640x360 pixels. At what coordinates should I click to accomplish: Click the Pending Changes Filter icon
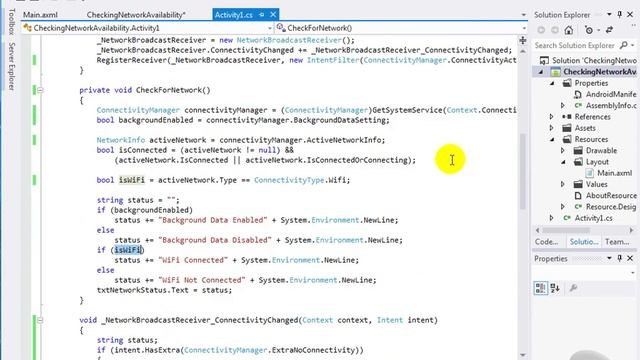coord(589,30)
